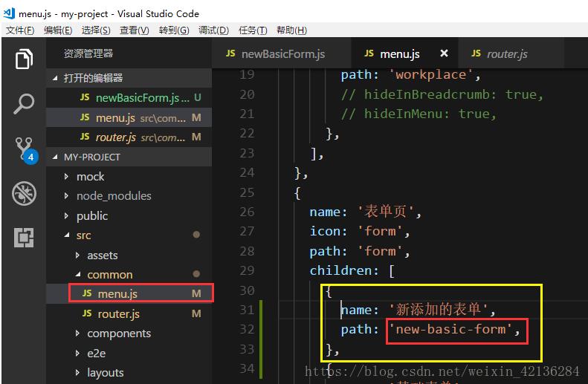Viewport: 588px width, 384px height.
Task: Open the 任务(T) menu
Action: pos(253,30)
